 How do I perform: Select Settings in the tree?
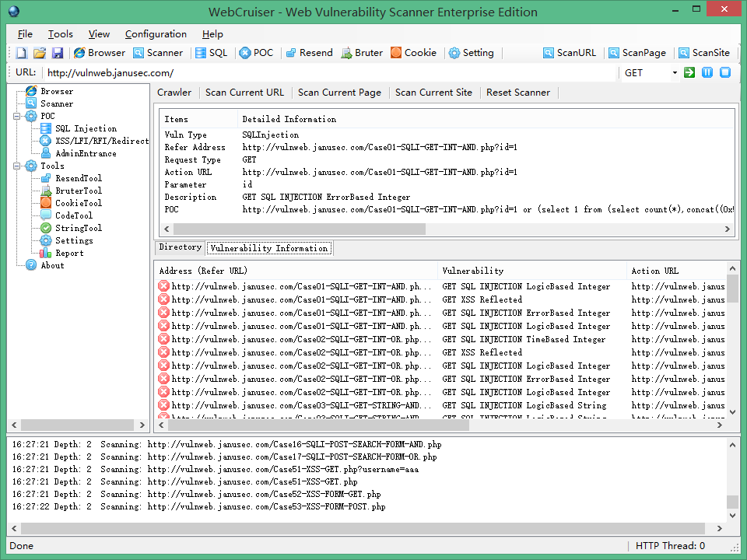point(74,240)
